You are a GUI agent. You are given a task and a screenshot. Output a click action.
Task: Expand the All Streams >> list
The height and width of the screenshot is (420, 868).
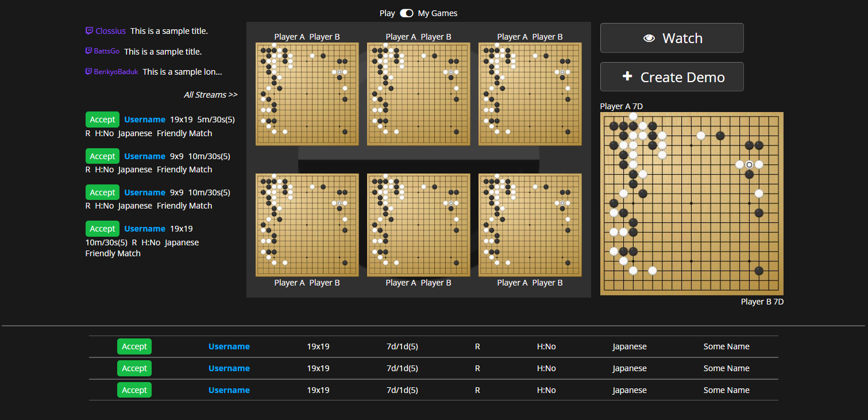210,95
